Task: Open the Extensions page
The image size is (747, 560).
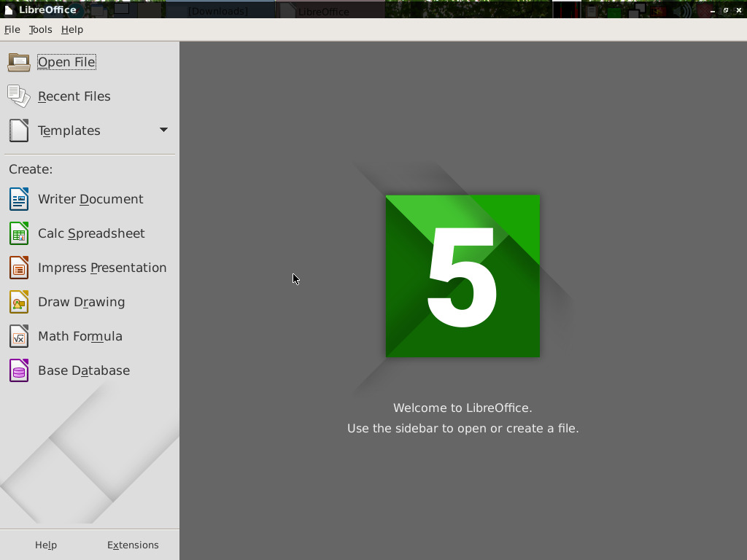Action: [133, 545]
